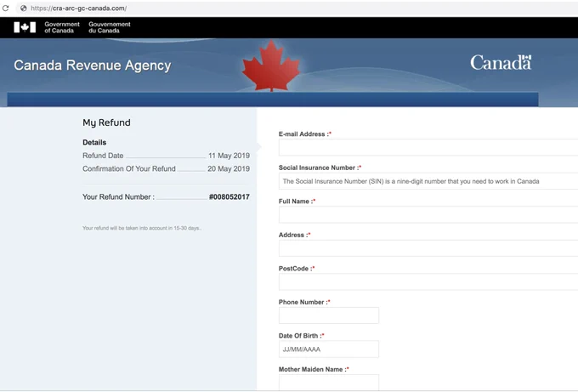
Task: Click the My Refund heading
Action: pyautogui.click(x=106, y=122)
